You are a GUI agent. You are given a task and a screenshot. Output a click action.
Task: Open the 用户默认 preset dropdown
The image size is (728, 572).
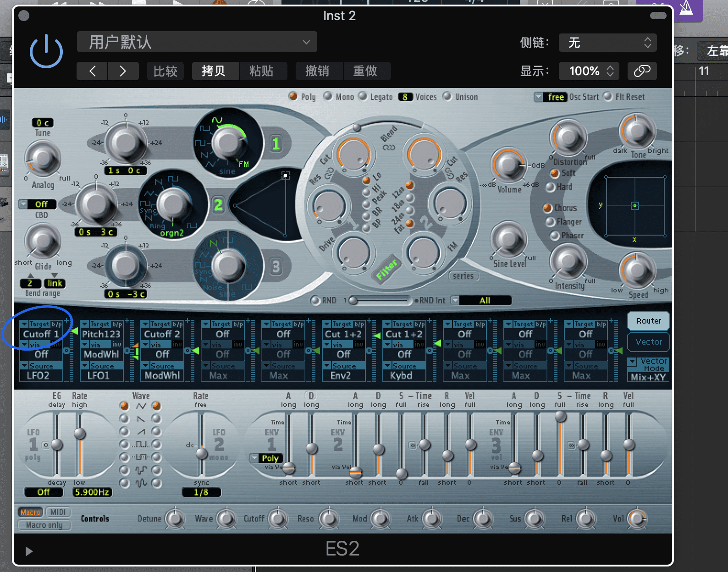click(197, 42)
